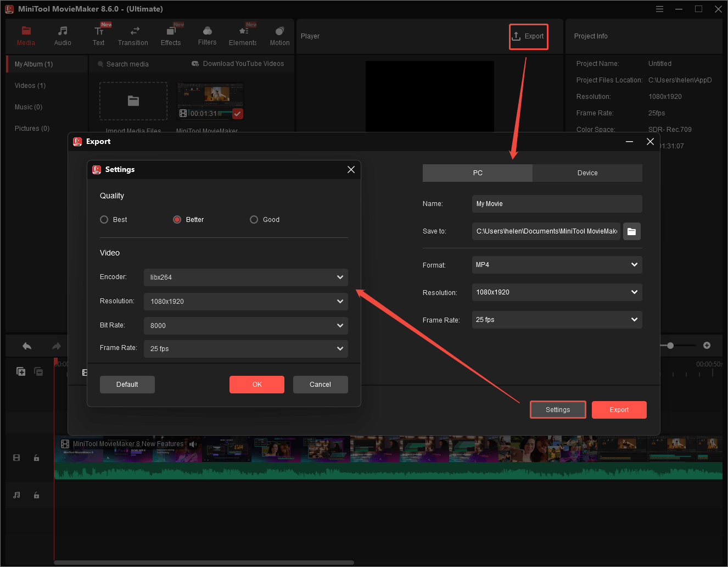Select Videos (1) category
728x567 pixels.
30,86
